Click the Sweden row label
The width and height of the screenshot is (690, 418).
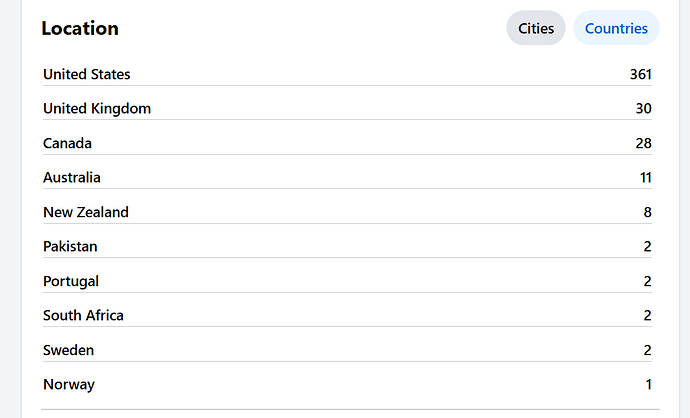point(69,350)
